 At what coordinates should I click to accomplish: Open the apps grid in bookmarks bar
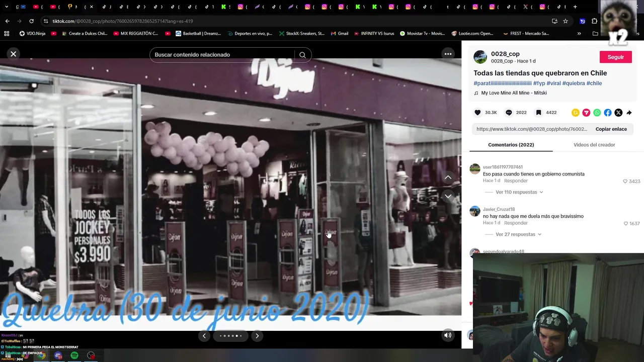click(x=7, y=34)
